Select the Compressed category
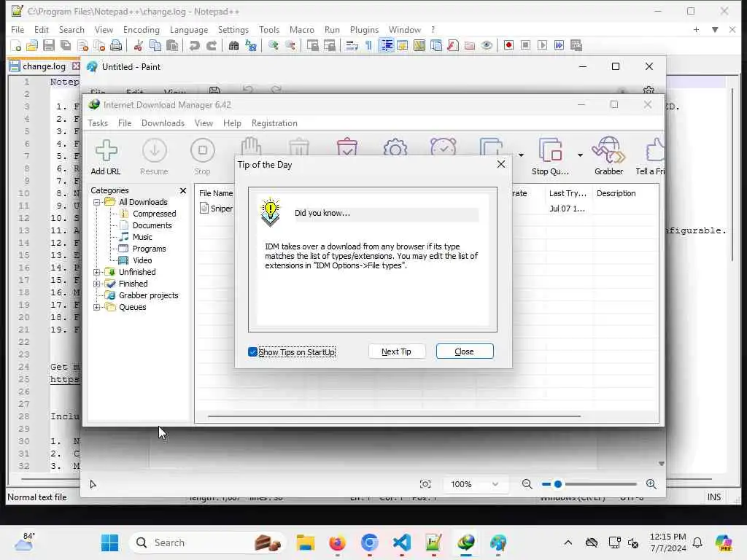 pyautogui.click(x=154, y=214)
